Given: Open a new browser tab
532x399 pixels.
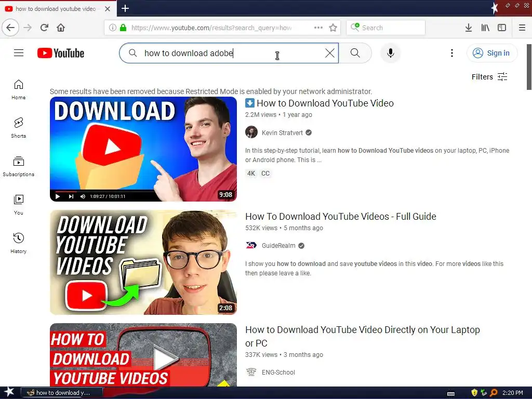Looking at the screenshot, I should 125,8.
